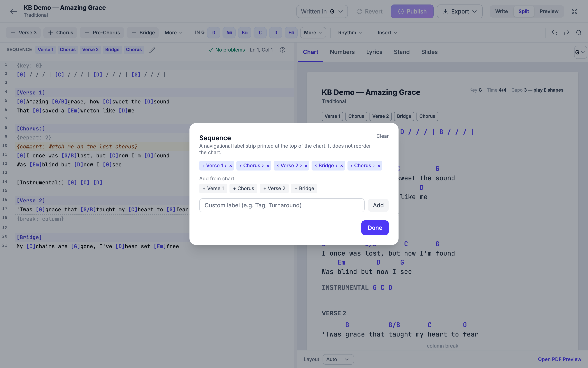Click Add custom label button

coord(378,205)
